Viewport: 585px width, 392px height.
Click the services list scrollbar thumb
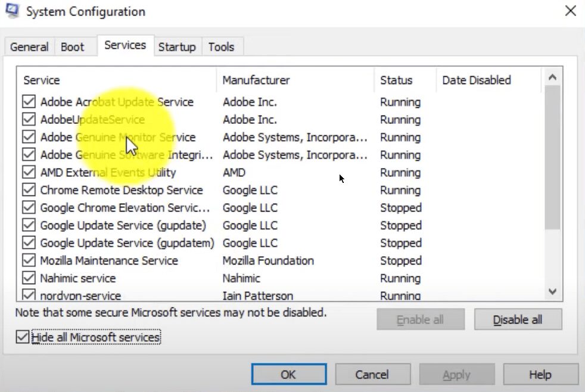[x=553, y=157]
